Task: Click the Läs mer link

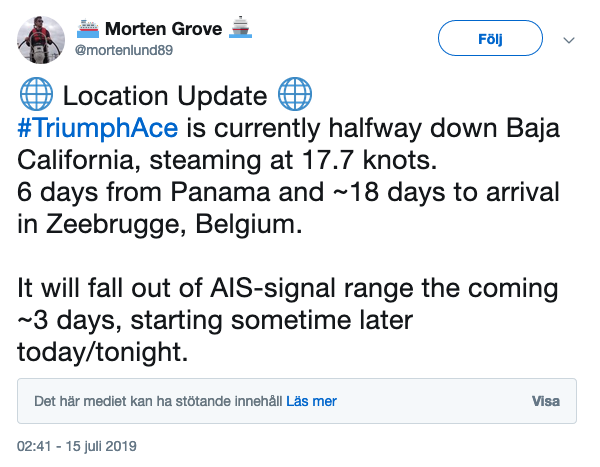Action: 311,401
